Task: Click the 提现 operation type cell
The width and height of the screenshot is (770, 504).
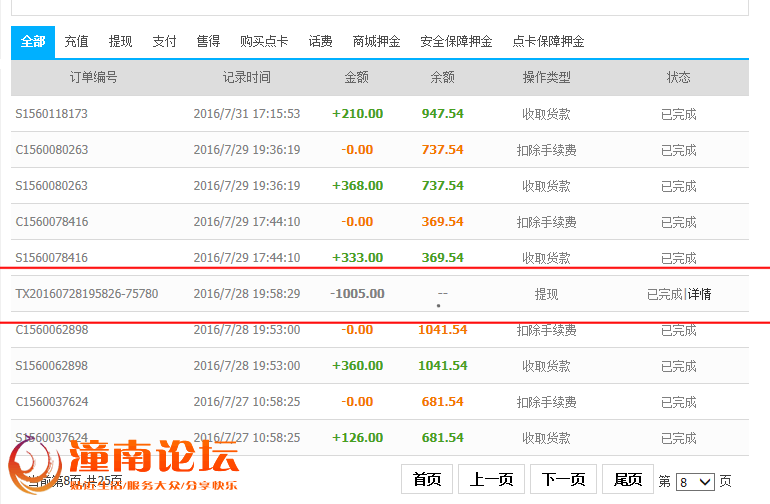Action: click(547, 294)
